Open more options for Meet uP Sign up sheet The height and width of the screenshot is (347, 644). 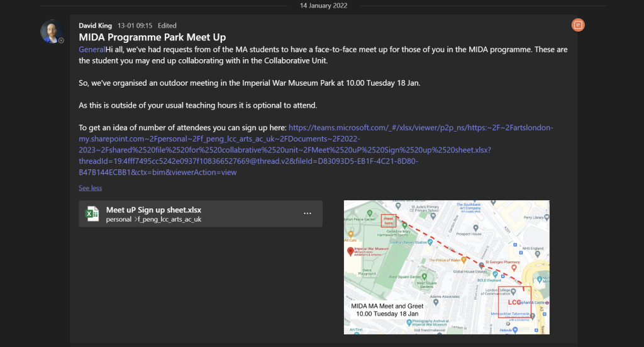tap(308, 213)
